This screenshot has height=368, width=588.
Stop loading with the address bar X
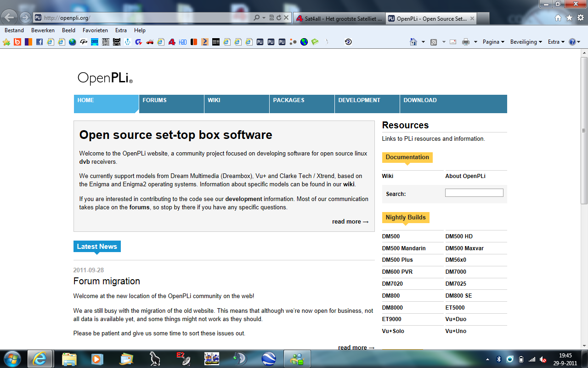pos(286,18)
